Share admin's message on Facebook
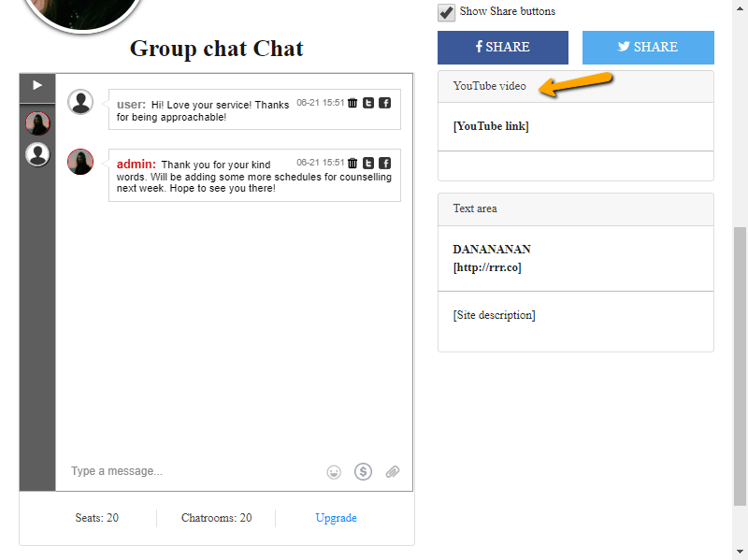 384,163
